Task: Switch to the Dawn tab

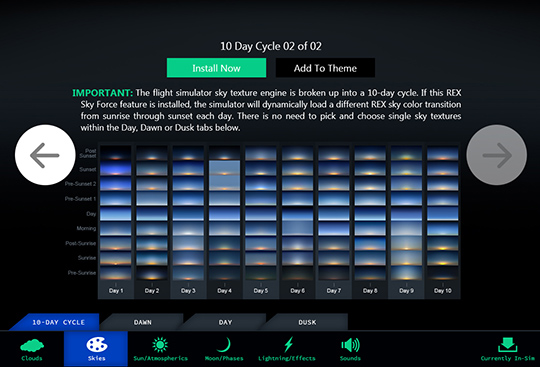Action: pos(143,322)
